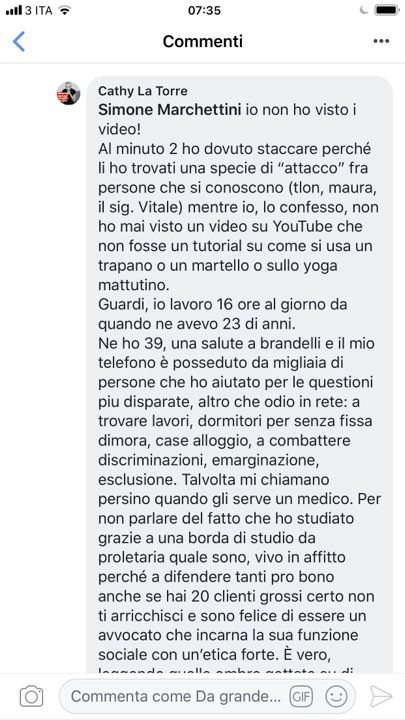Image resolution: width=405 pixels, height=720 pixels.
Task: Tap the 07:35 clock in status bar
Action: click(204, 10)
